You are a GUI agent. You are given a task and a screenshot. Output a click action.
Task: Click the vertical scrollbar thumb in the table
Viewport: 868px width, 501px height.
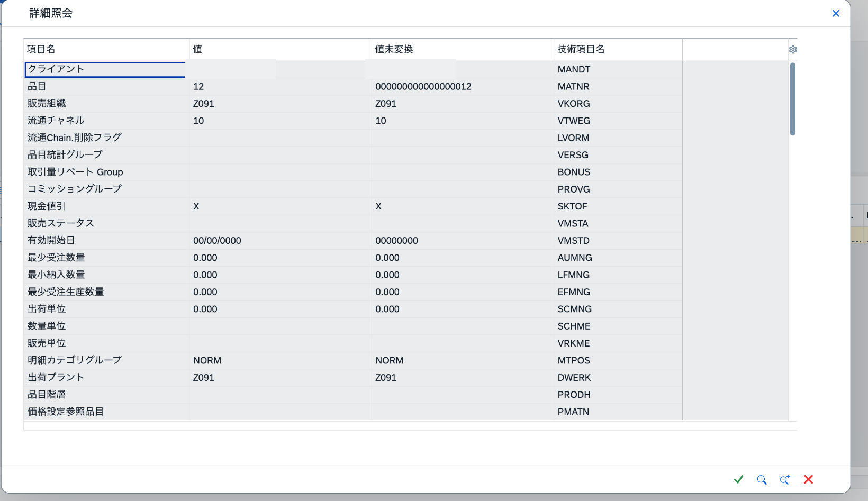click(x=792, y=99)
